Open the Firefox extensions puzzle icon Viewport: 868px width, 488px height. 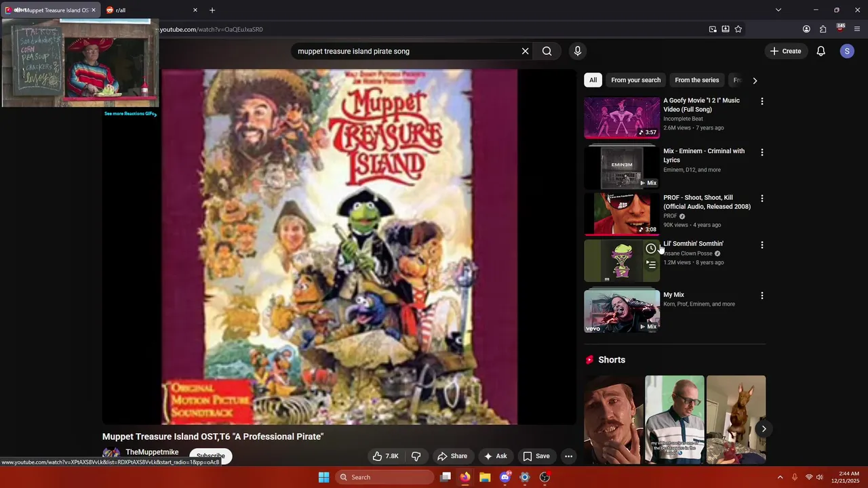pyautogui.click(x=823, y=29)
